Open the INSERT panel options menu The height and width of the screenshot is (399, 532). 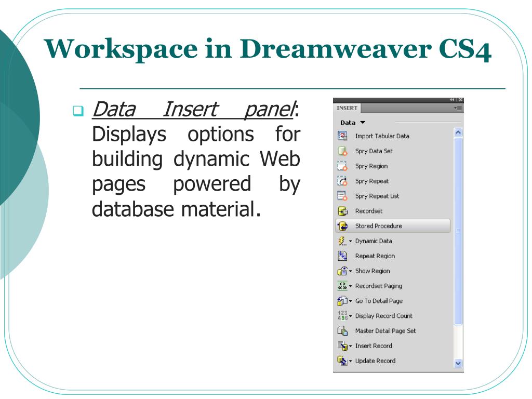tap(458, 108)
